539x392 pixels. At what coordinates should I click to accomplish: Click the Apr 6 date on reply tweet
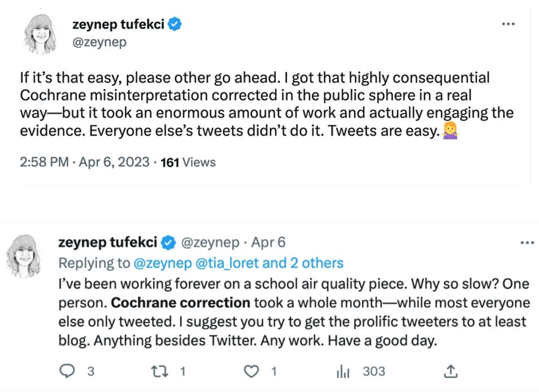coord(268,243)
